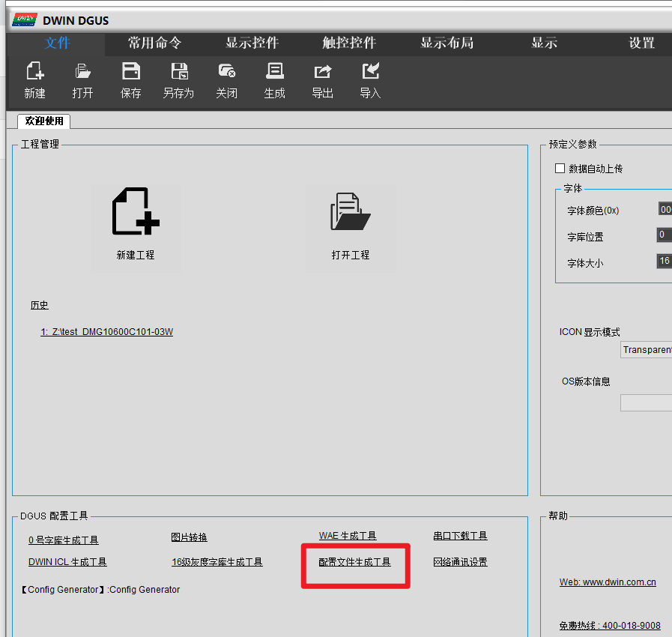This screenshot has width=672, height=637.
Task: Open the 配置文件生成工具 link
Action: tap(354, 562)
